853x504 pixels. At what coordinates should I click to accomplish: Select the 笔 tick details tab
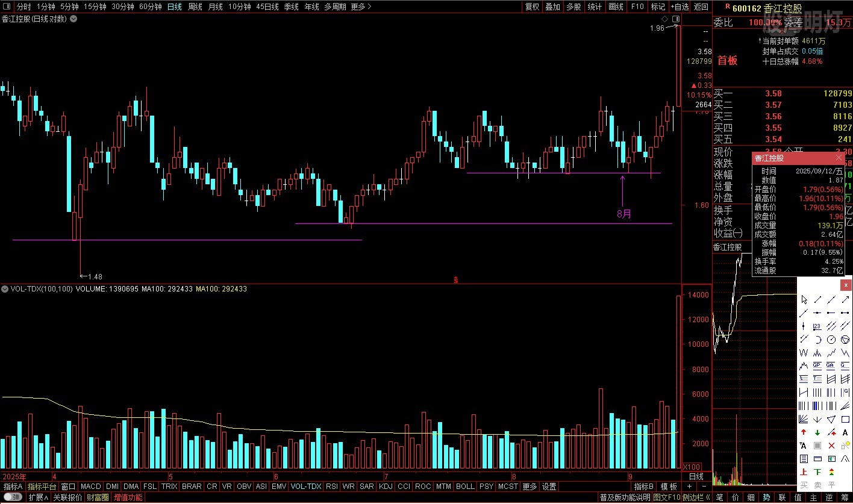coord(719,497)
